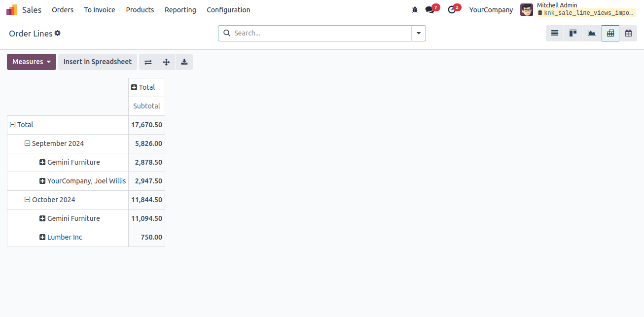Click the 2,878.50 cell

[x=146, y=162]
